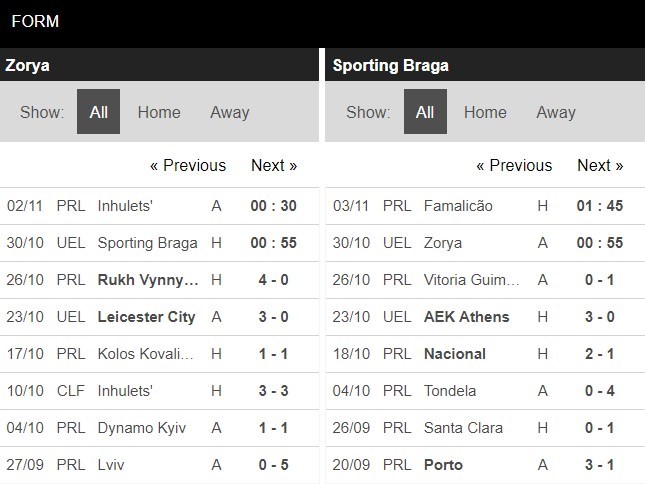Show Zorya Away matches only

click(230, 112)
